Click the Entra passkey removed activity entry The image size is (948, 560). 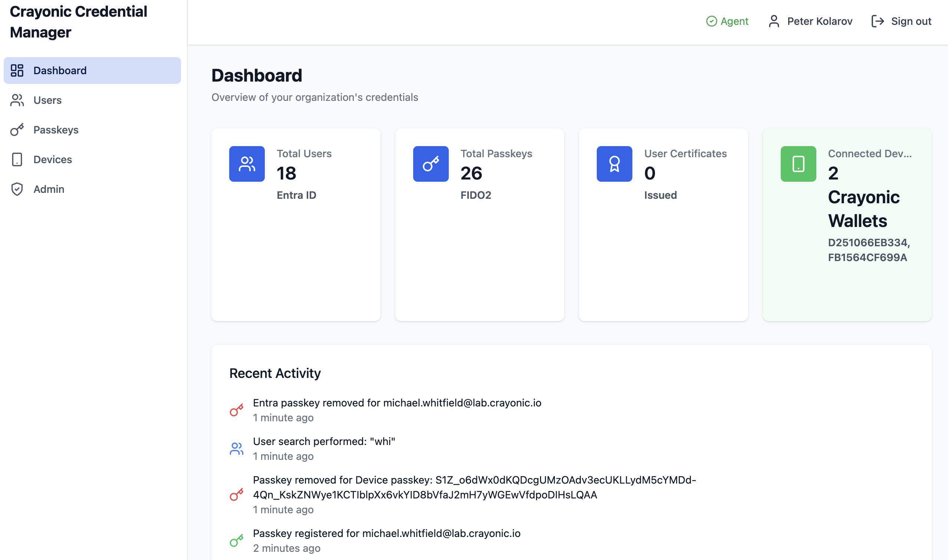coord(396,403)
